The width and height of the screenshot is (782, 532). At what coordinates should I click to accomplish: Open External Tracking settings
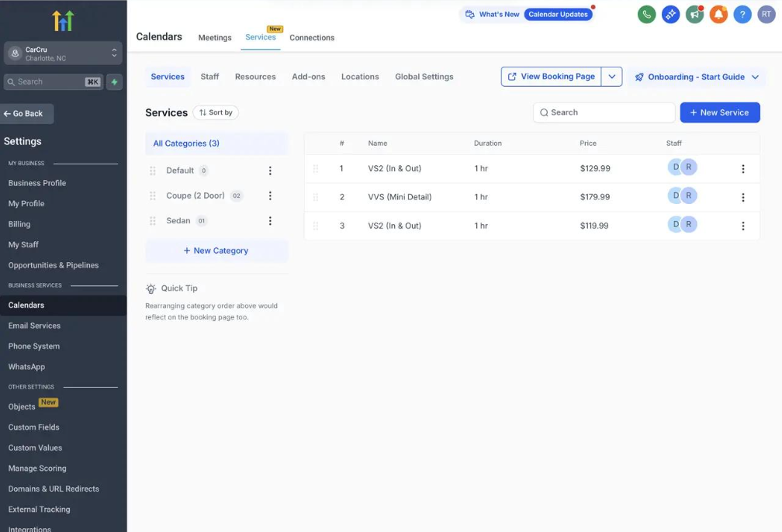[x=39, y=510]
